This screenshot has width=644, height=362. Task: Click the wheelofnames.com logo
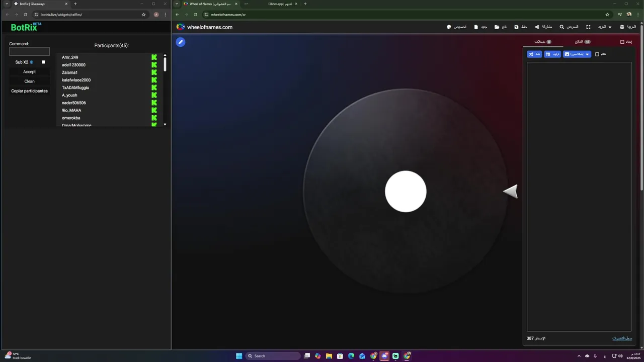point(204,27)
